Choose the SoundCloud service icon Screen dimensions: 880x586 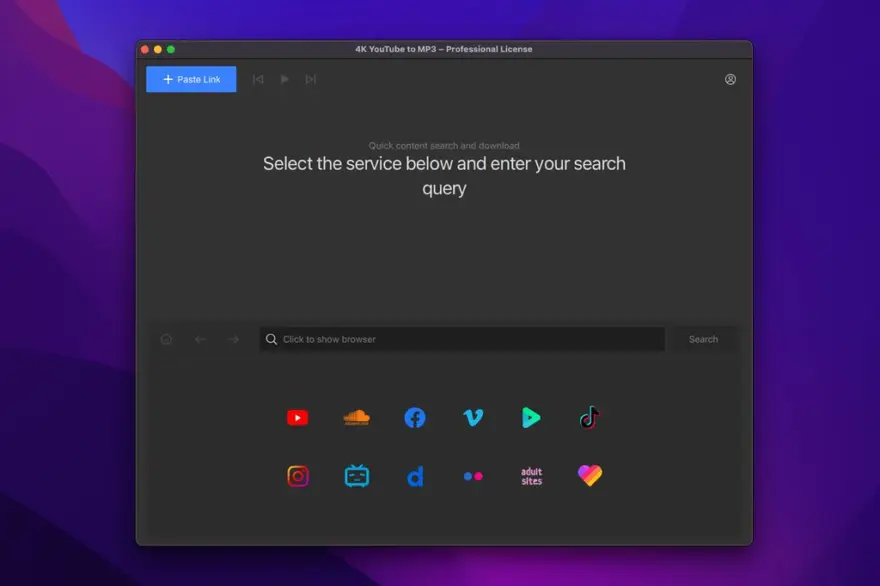pos(356,418)
